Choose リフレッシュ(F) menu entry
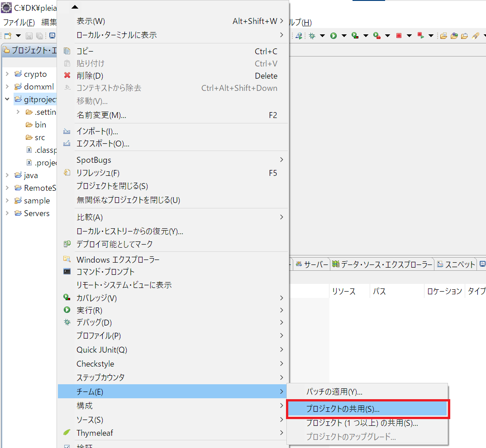The width and height of the screenshot is (486, 448). 173,173
